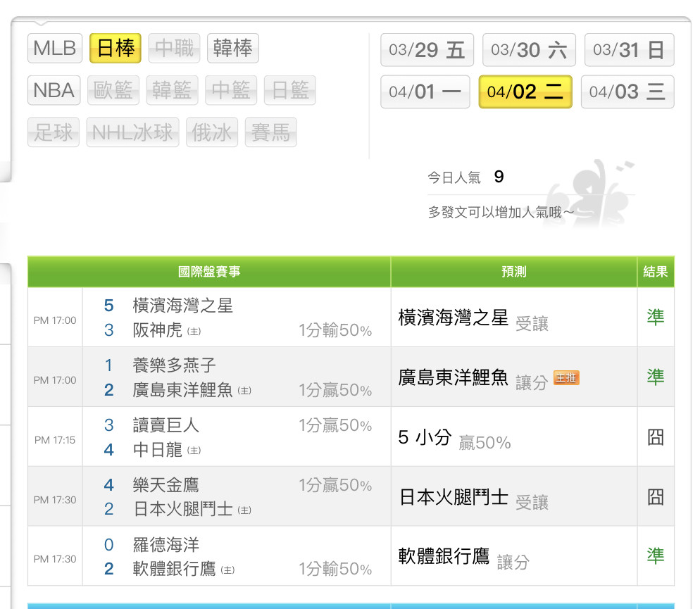Screen dimensions: 700x609
Task: Pick the 03/30 六 date button
Action: coord(529,50)
